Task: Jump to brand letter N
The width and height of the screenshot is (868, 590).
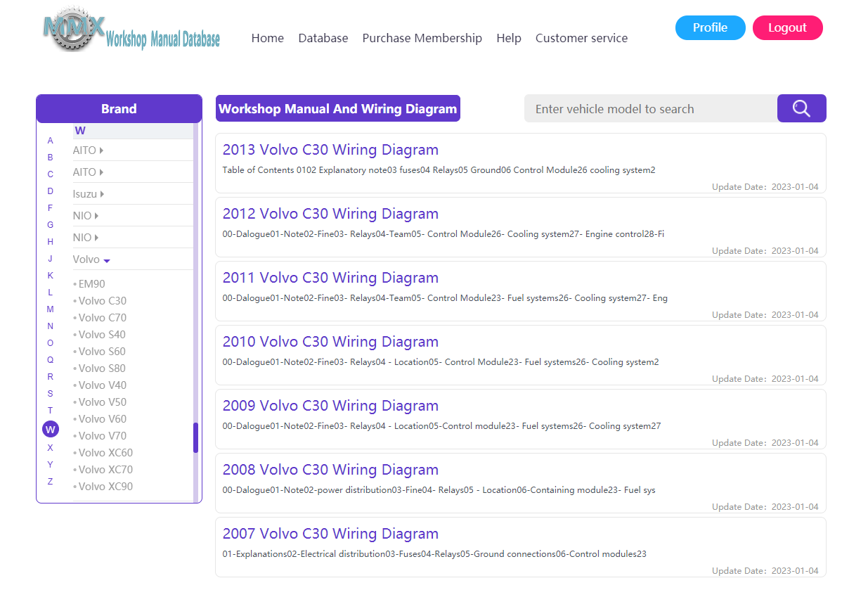Action: click(x=50, y=326)
